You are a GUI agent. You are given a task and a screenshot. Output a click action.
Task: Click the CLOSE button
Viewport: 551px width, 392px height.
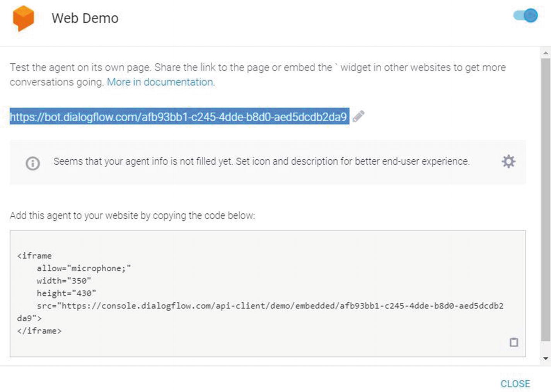[x=515, y=383]
